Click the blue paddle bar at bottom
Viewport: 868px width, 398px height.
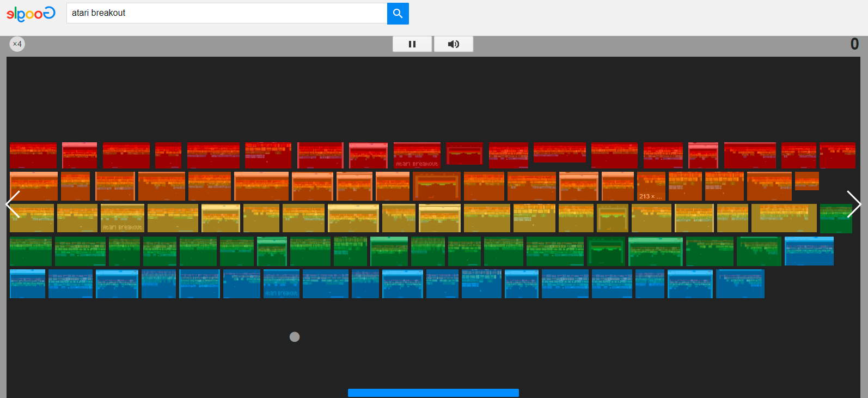[x=433, y=393]
